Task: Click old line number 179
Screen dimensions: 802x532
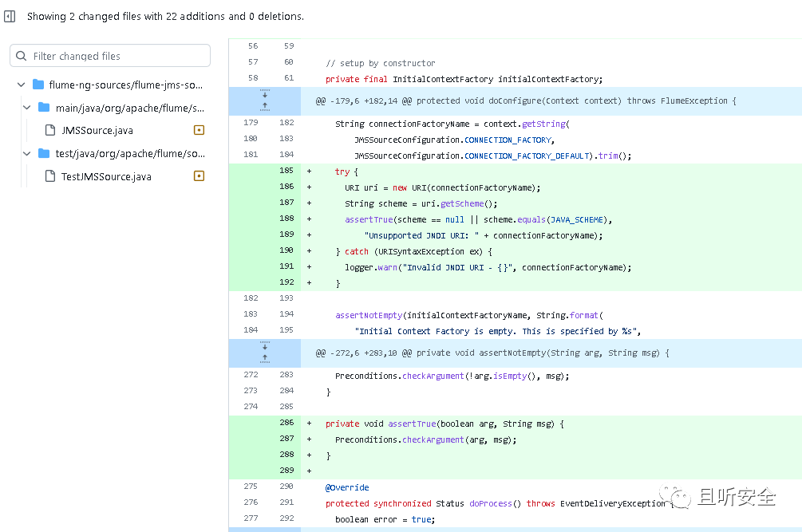Action: point(251,123)
